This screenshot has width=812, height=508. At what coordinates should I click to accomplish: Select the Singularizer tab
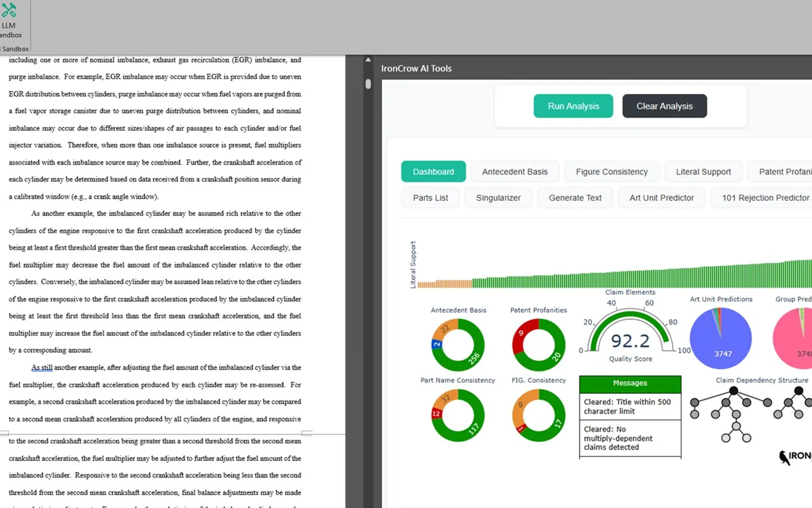click(x=498, y=198)
